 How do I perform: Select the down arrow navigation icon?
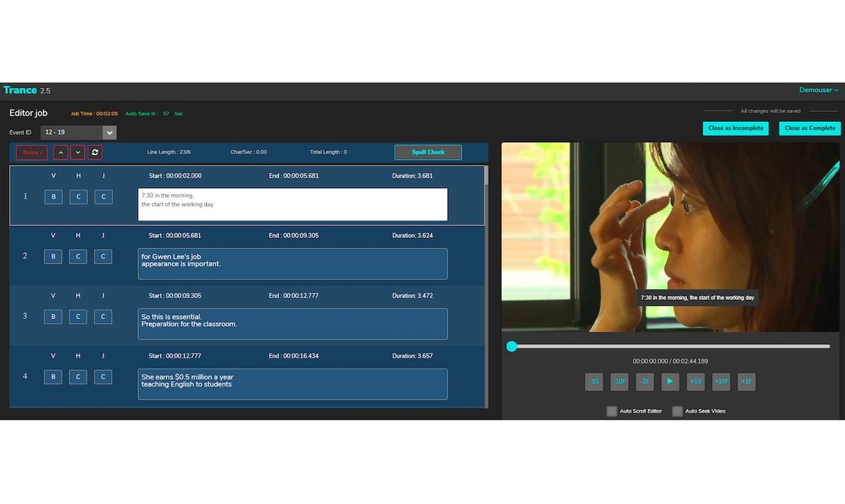click(x=77, y=152)
